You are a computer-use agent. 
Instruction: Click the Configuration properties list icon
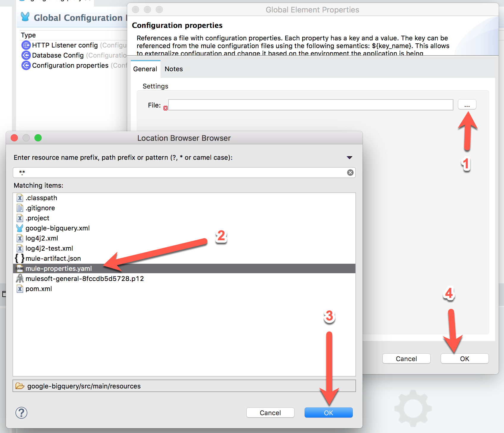[x=26, y=65]
